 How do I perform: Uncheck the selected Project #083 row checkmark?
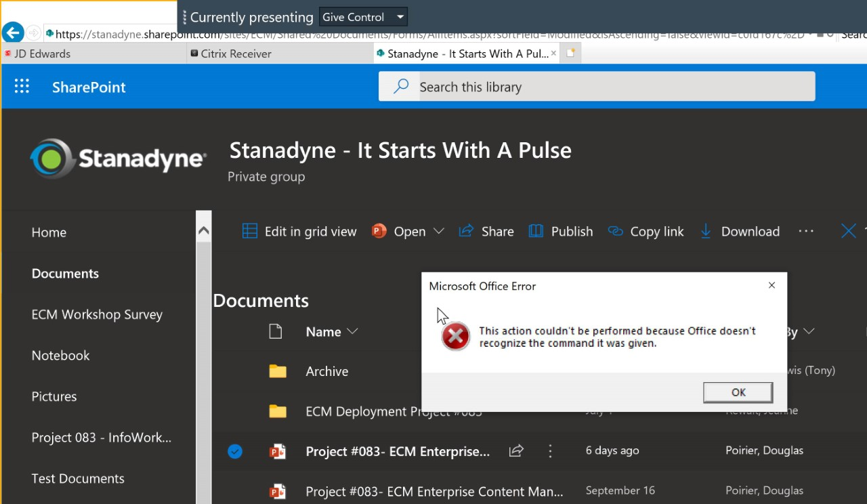pos(235,451)
